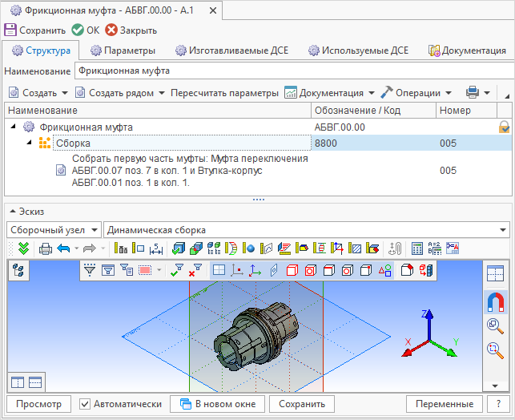Image resolution: width=515 pixels, height=420 pixels.
Task: Collapse the Сборка tree node
Action: click(29, 143)
